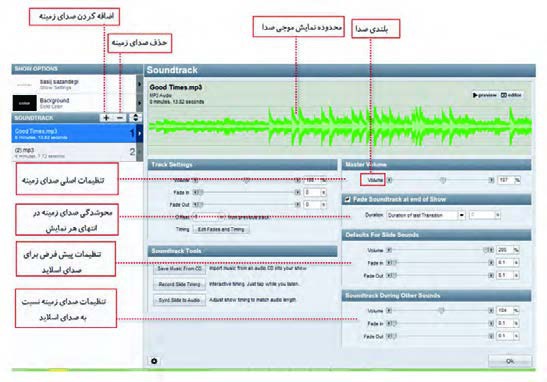Image resolution: width=547 pixels, height=382 pixels.
Task: Confirm the dialog with the Ok button
Action: coord(510,361)
